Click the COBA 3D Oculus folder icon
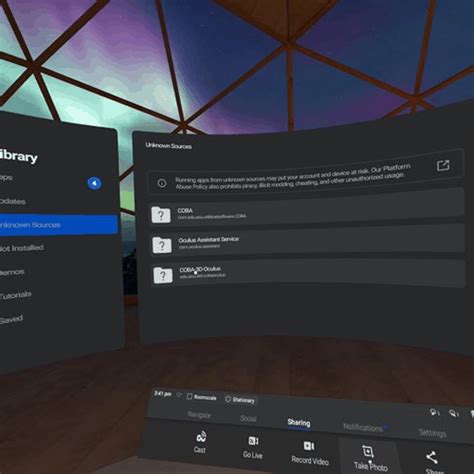The width and height of the screenshot is (474, 474). [x=163, y=275]
